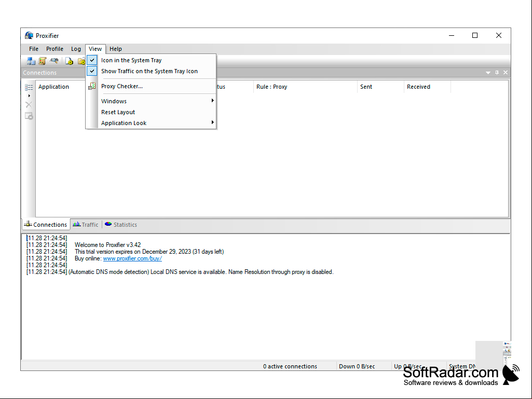Choose Proxy Checker... from the View menu
This screenshot has height=399, width=532.
pos(151,86)
